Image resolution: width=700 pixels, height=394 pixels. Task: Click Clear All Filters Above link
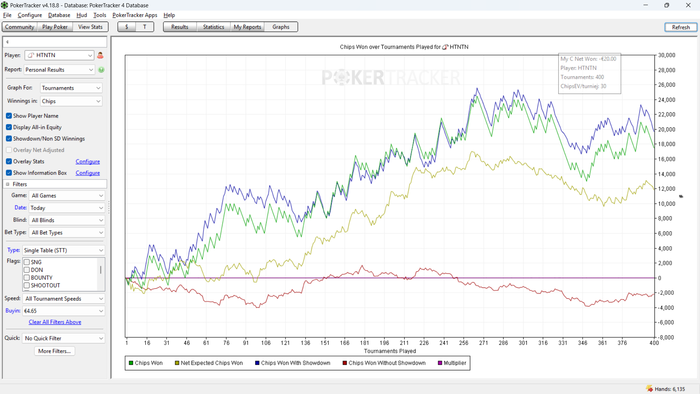[x=55, y=322]
